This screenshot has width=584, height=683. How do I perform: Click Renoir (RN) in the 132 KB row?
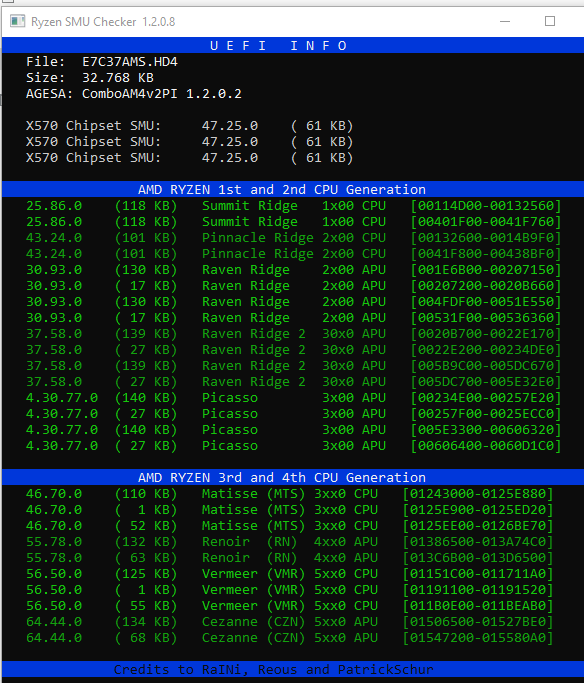(249, 542)
